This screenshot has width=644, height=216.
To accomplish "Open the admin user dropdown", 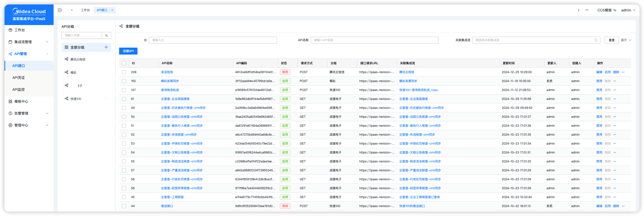I will point(628,10).
